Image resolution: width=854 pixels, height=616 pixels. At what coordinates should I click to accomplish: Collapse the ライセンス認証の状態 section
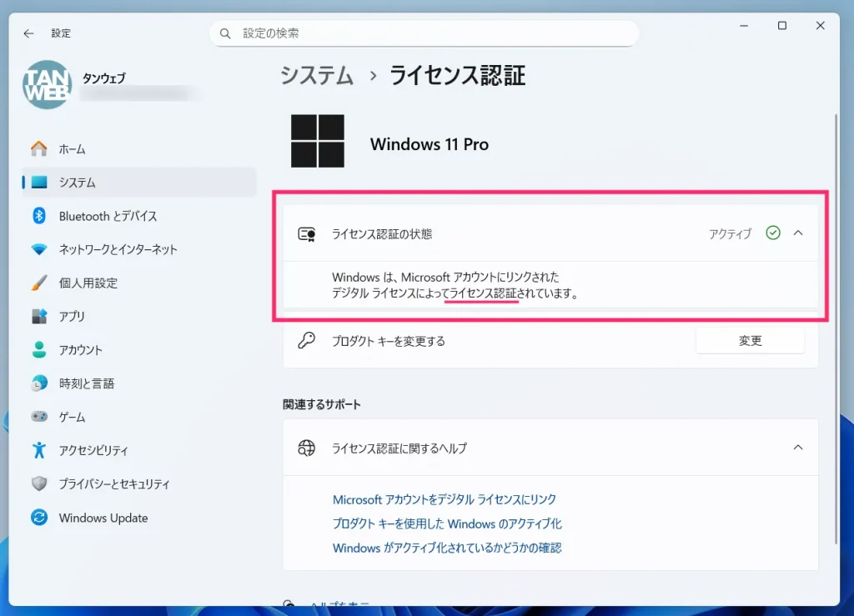coord(798,233)
